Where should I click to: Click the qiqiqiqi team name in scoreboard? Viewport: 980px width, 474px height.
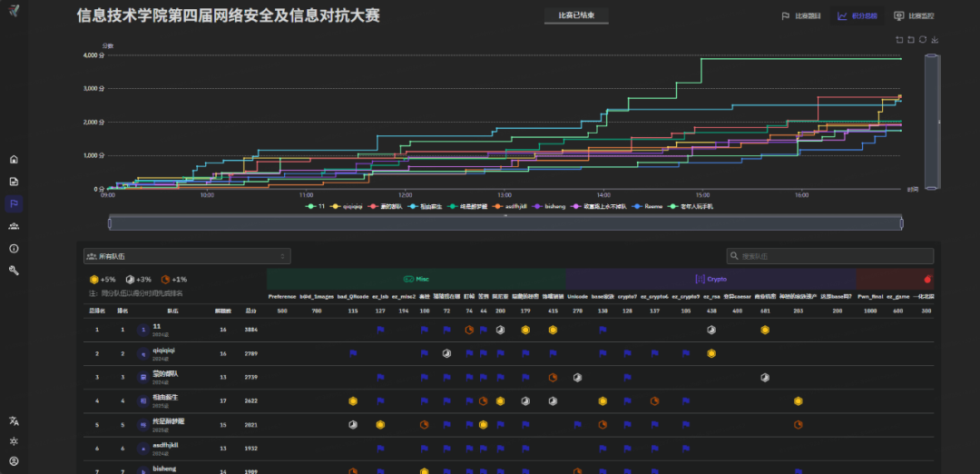tap(163, 350)
